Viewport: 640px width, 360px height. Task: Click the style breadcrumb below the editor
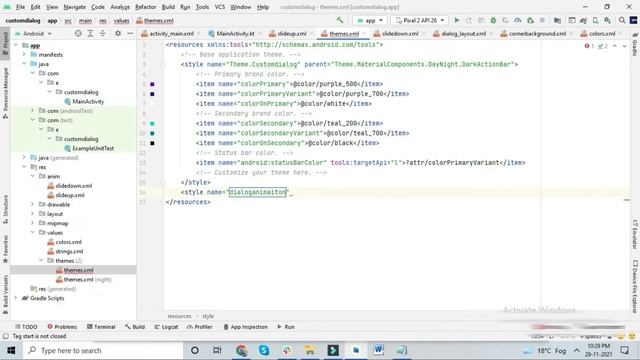[208, 316]
